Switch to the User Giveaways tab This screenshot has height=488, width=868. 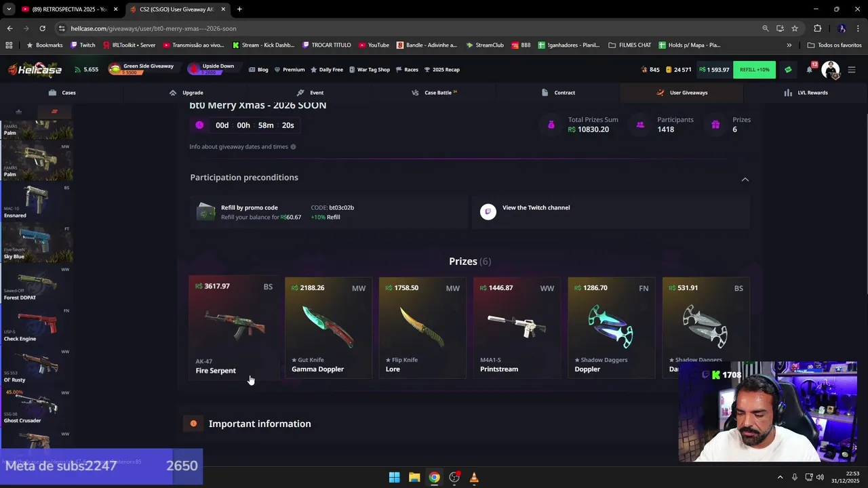click(682, 93)
